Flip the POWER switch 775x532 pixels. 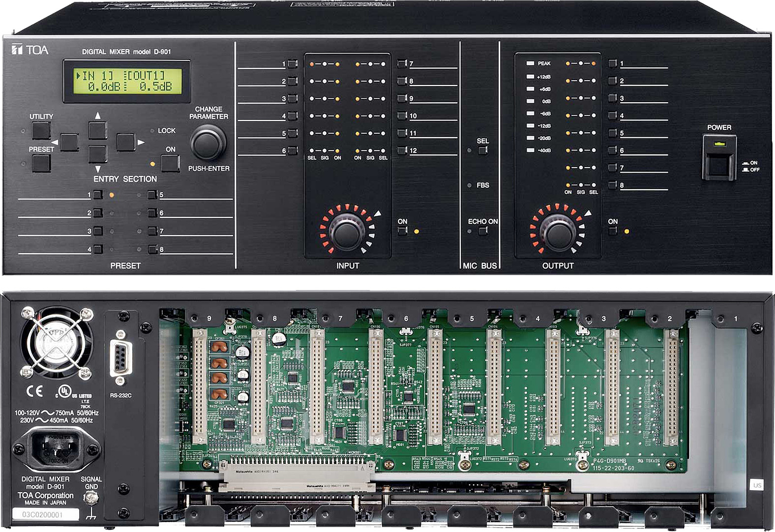point(719,158)
